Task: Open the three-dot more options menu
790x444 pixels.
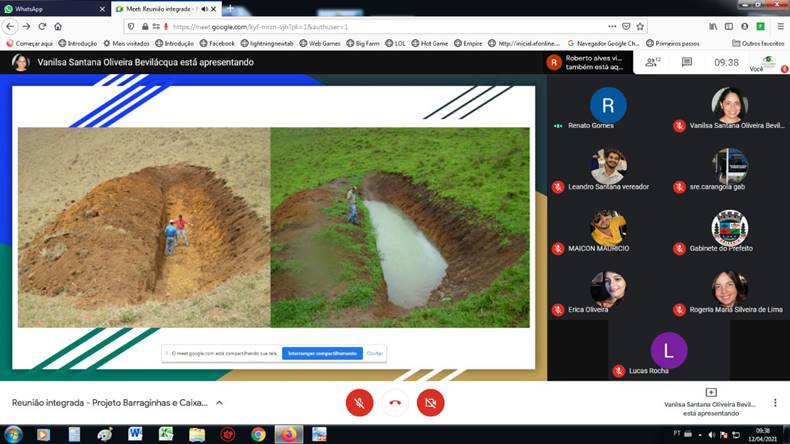Action: [775, 402]
